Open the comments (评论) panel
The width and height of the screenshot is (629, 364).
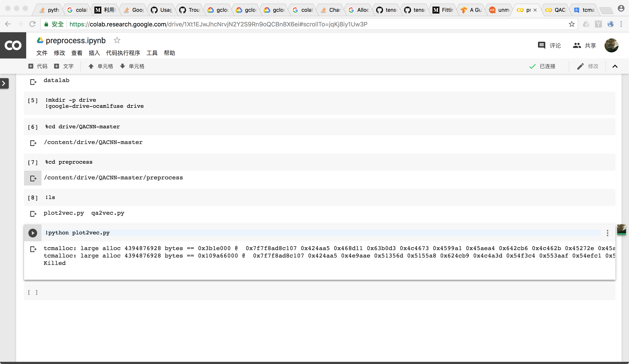[549, 45]
